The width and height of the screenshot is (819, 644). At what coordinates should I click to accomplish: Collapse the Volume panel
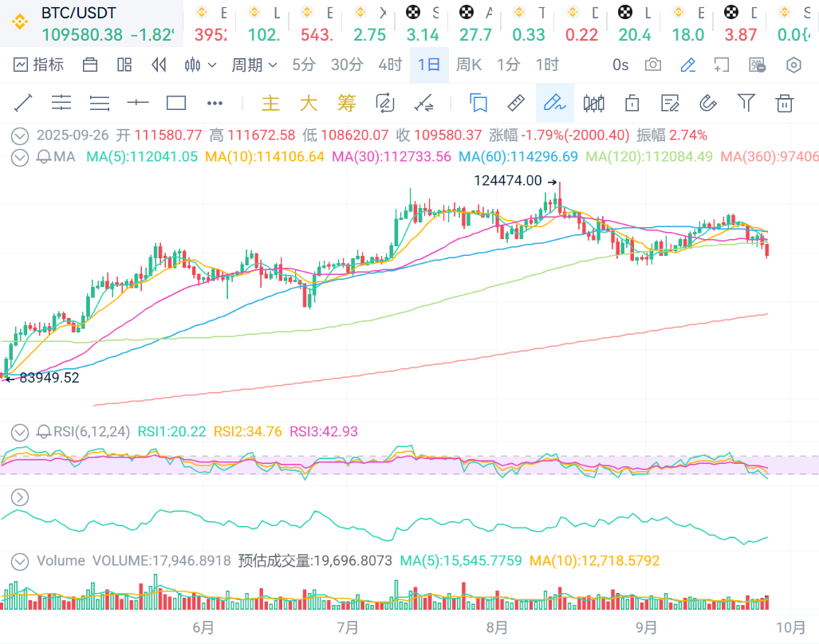pos(20,562)
